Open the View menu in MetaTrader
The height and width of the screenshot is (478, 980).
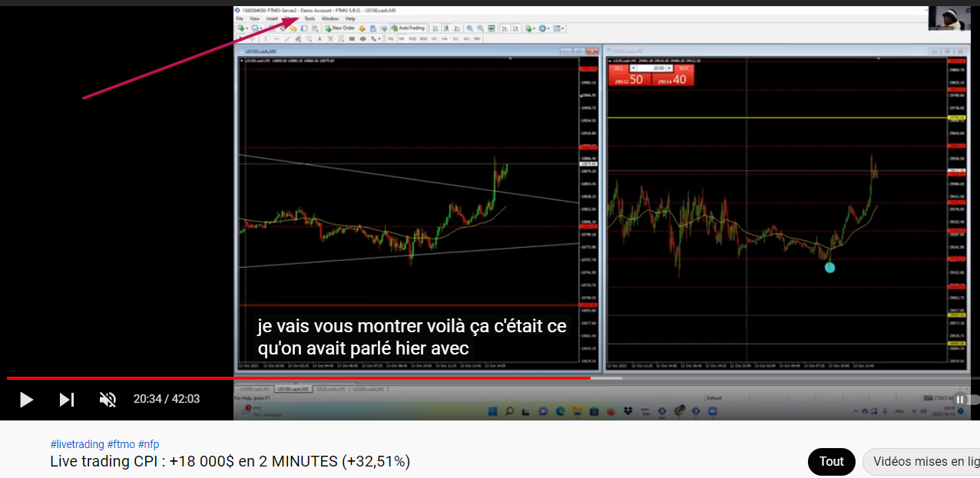click(x=254, y=18)
